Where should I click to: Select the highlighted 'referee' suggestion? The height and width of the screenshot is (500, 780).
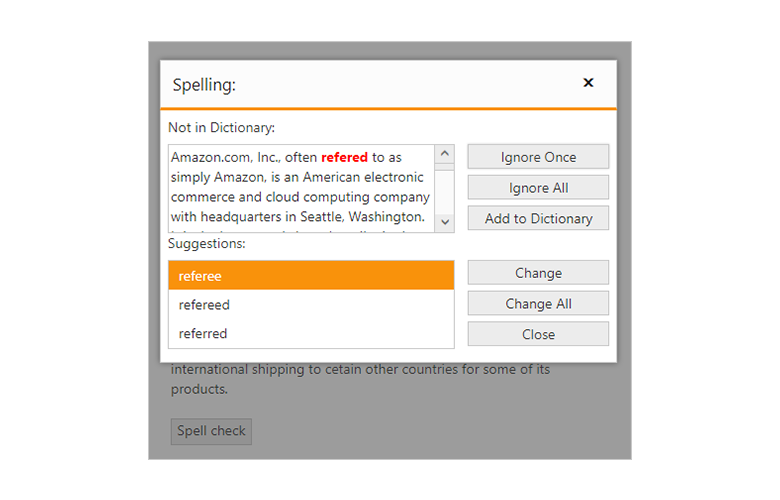pyautogui.click(x=311, y=276)
